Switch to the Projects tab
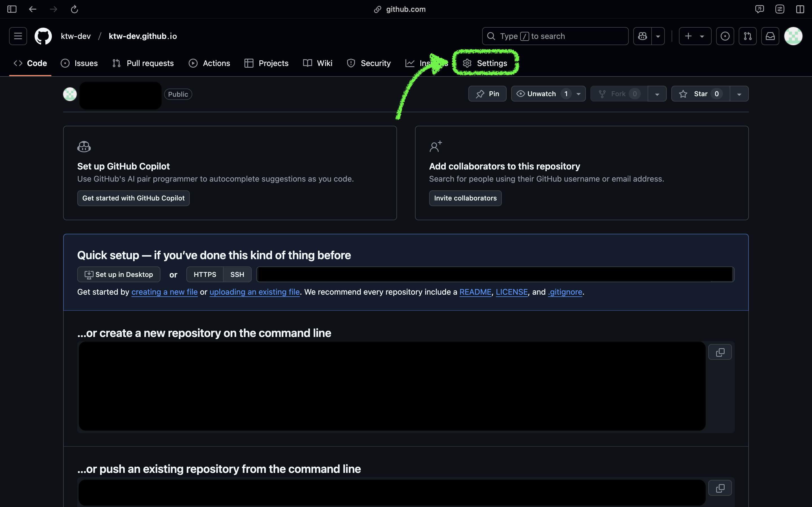The image size is (812, 507). [266, 63]
